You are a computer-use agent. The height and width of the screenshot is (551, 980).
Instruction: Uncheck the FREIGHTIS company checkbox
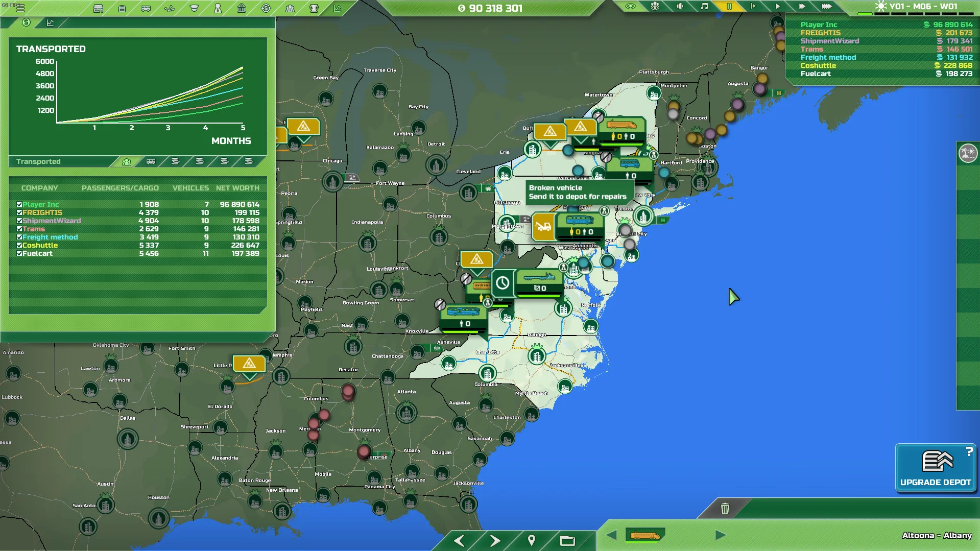19,212
